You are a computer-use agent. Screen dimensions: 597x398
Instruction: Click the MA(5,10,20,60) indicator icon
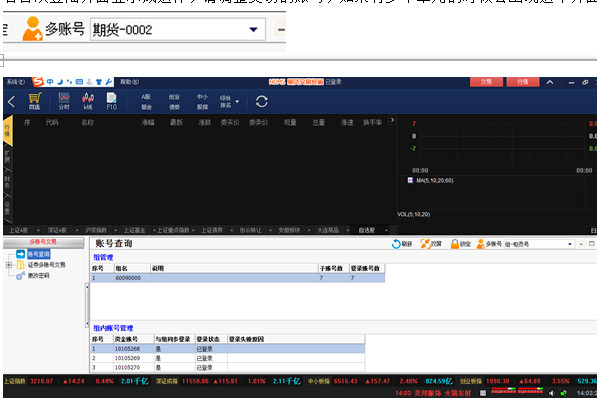point(410,180)
